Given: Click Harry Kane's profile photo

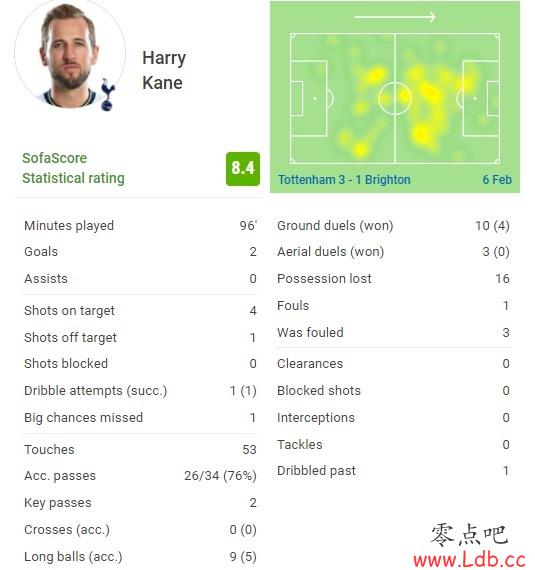Looking at the screenshot, I should point(70,54).
